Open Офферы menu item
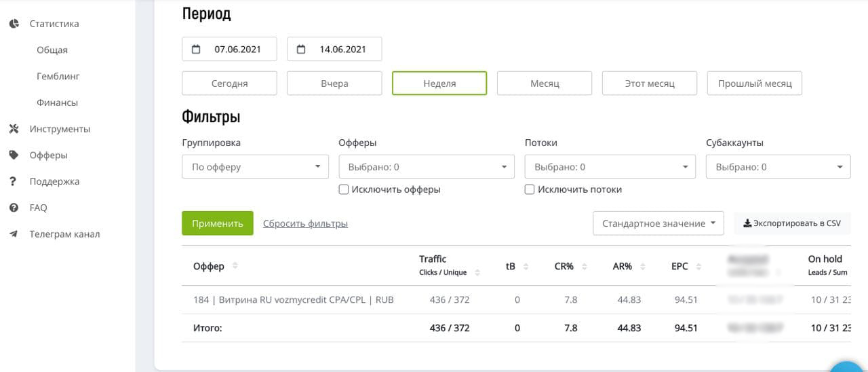 click(48, 155)
